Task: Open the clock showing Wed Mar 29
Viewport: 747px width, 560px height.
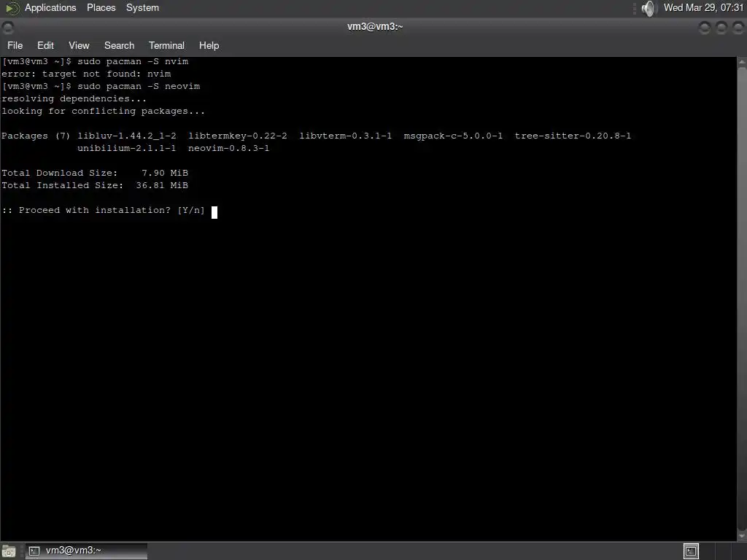Action: pos(703,7)
